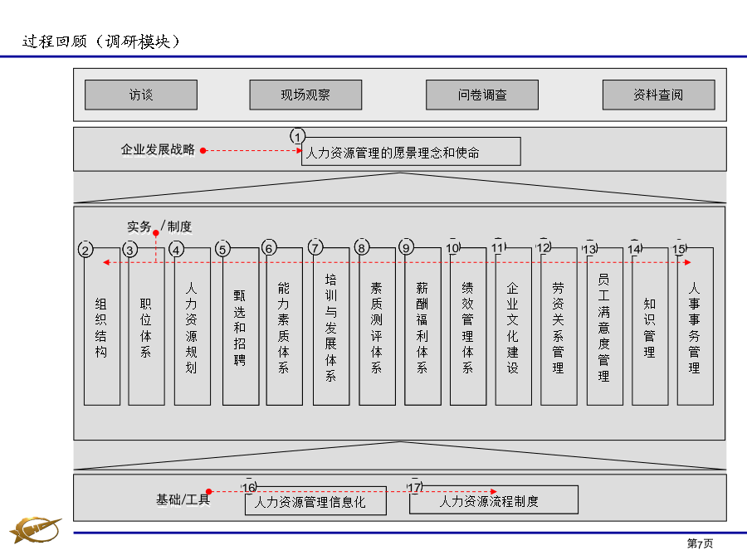This screenshot has height=560, width=747.
Task: Select the 知识管理 column
Action: 650,326
